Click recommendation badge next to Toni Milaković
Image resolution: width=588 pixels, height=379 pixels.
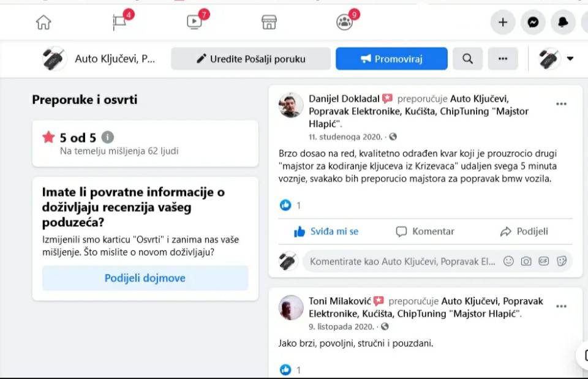pos(379,301)
